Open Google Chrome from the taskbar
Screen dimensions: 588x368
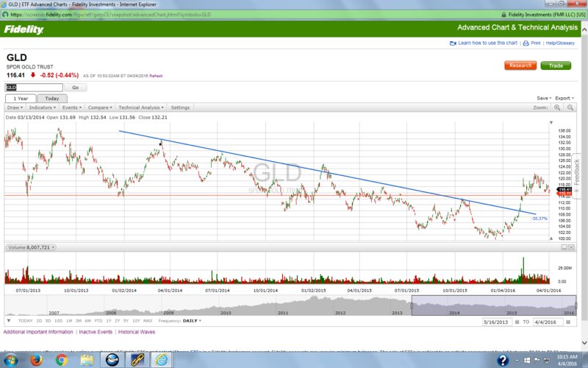click(x=61, y=360)
